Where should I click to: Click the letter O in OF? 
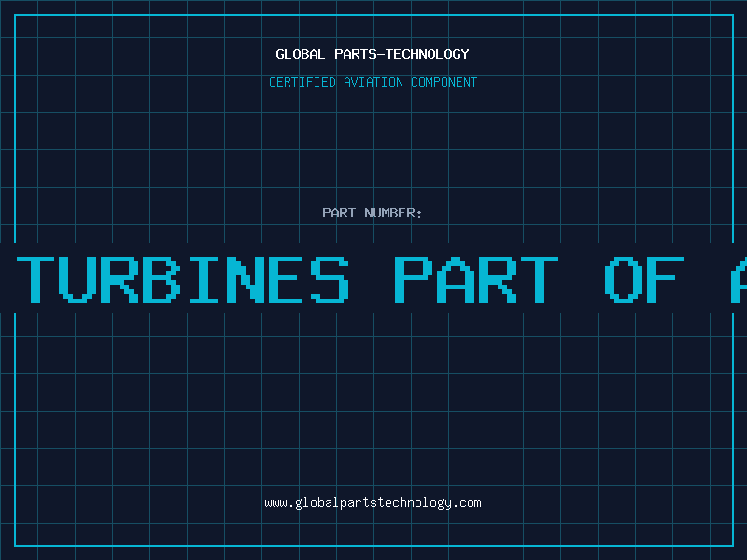(x=624, y=280)
